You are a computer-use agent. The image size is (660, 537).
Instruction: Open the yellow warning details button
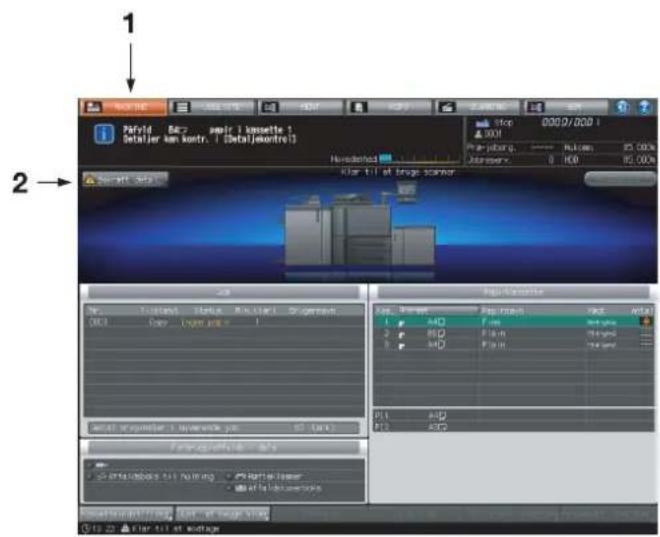pos(125,180)
